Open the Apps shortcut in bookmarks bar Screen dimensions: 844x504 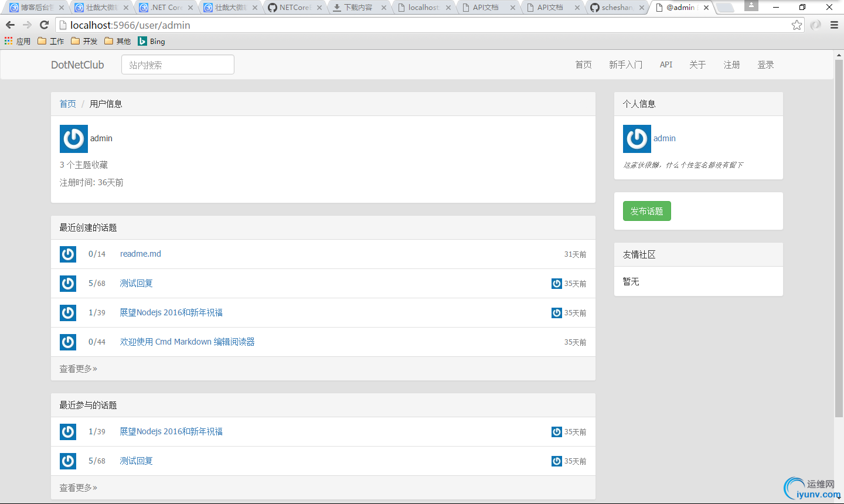(x=18, y=41)
